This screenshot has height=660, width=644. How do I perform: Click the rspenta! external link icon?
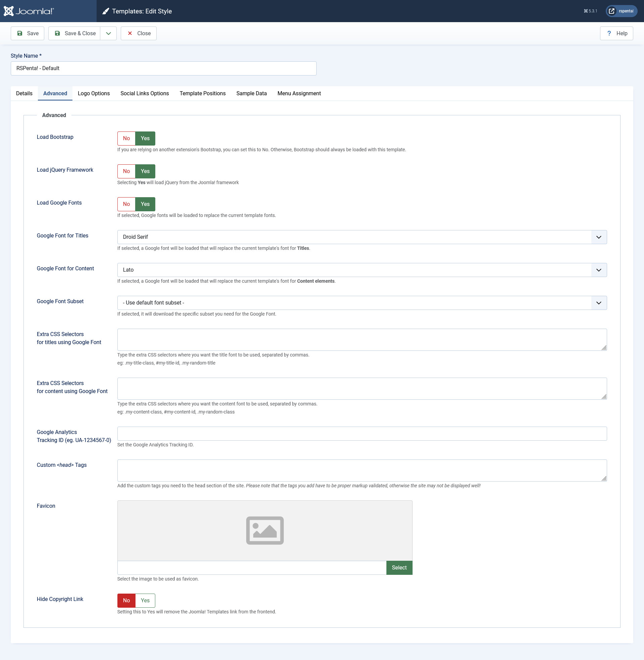point(611,11)
